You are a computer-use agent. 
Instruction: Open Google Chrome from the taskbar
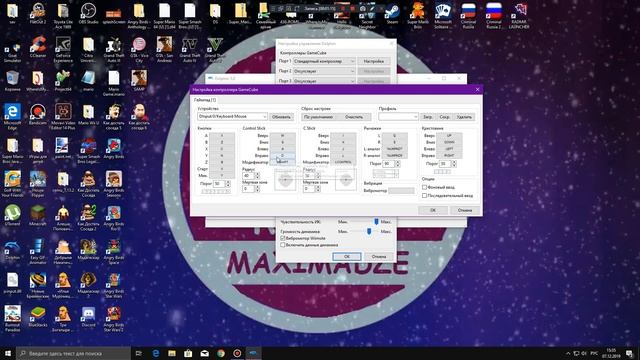221,353
